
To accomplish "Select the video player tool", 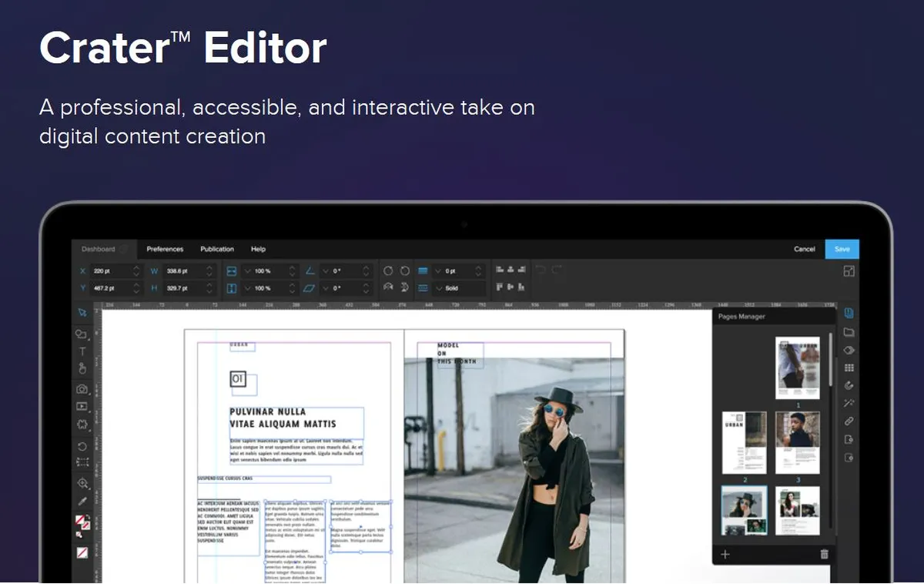I will pos(82,406).
